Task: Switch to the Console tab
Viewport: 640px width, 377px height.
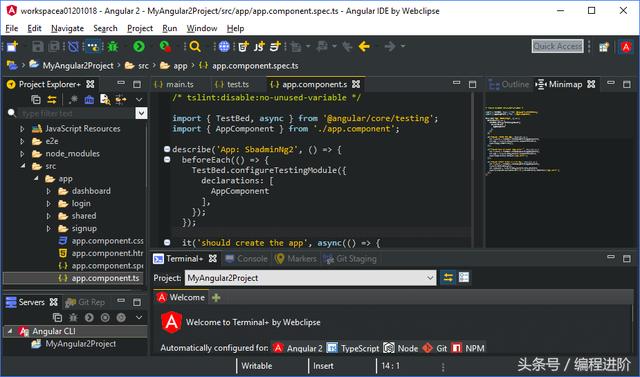Action: [247, 259]
